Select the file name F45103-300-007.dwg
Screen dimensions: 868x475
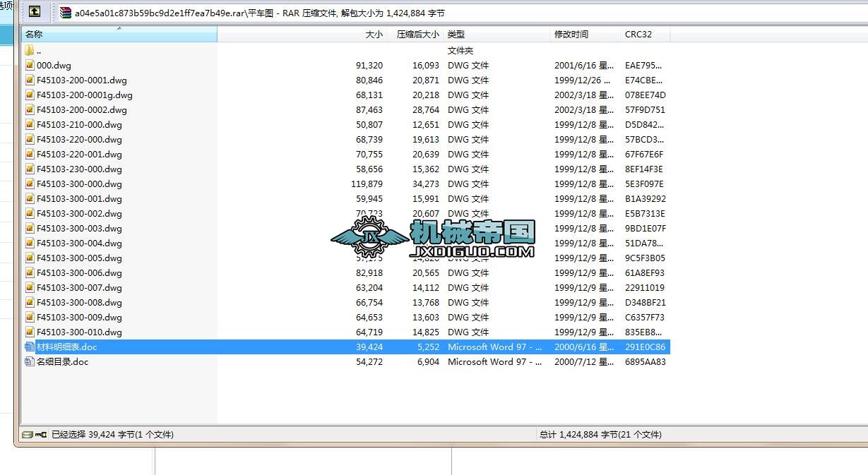[x=79, y=287]
